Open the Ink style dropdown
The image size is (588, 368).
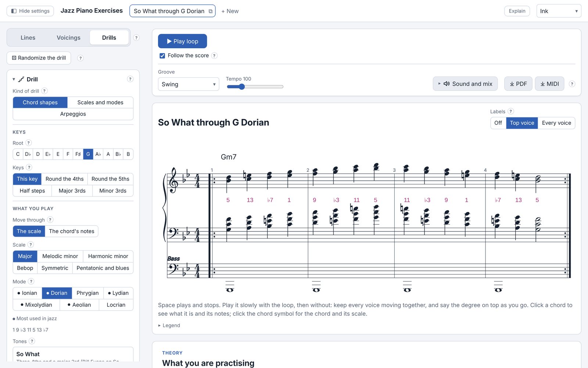tap(559, 11)
